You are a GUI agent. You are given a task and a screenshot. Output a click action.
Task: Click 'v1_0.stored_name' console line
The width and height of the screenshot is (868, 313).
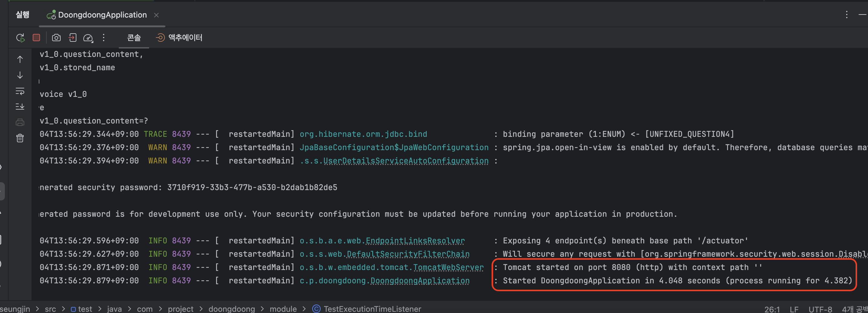coord(77,68)
